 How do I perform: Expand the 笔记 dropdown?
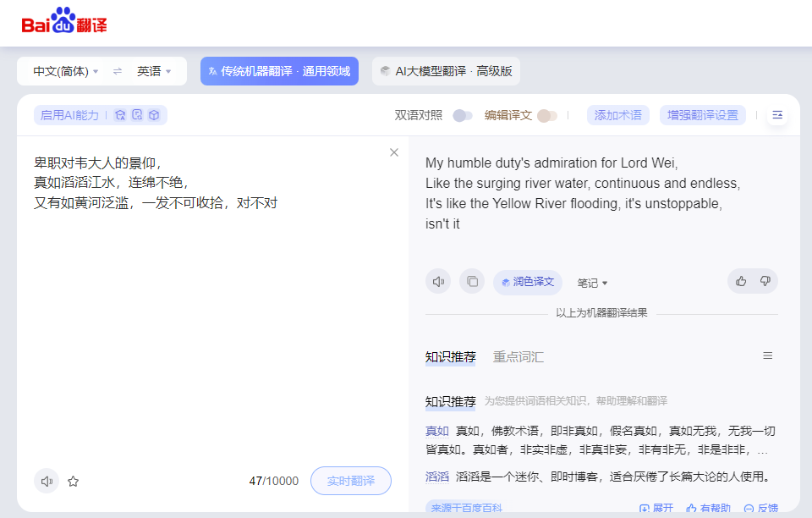coord(592,283)
